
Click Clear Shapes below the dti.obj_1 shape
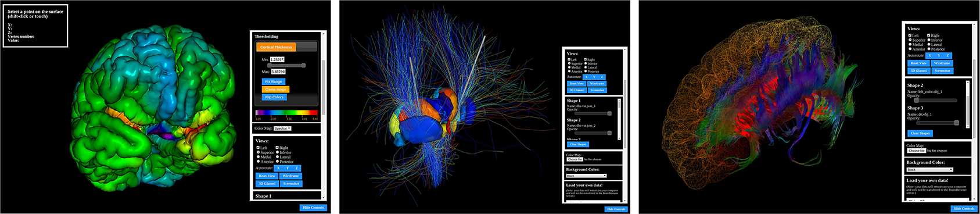(x=920, y=133)
